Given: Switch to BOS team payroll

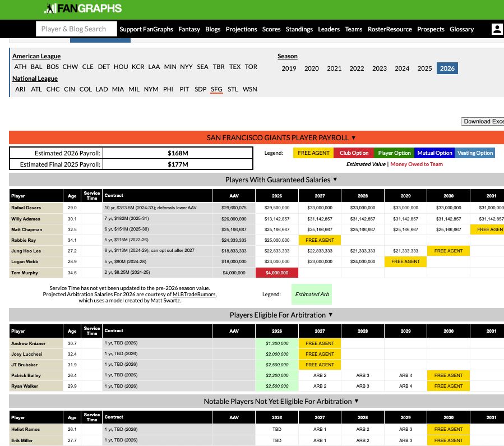Looking at the screenshot, I should [x=53, y=67].
